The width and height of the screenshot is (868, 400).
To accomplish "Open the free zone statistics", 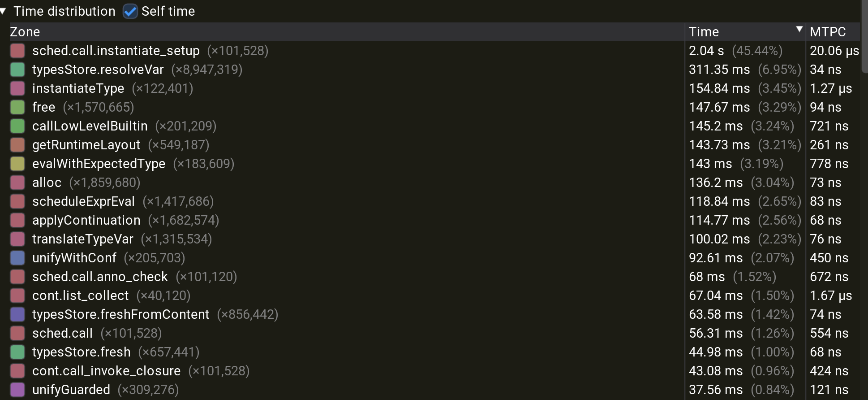I will pos(43,107).
